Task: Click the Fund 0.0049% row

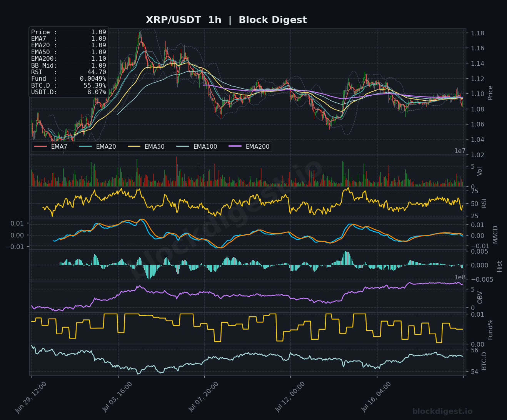Action: click(x=68, y=79)
